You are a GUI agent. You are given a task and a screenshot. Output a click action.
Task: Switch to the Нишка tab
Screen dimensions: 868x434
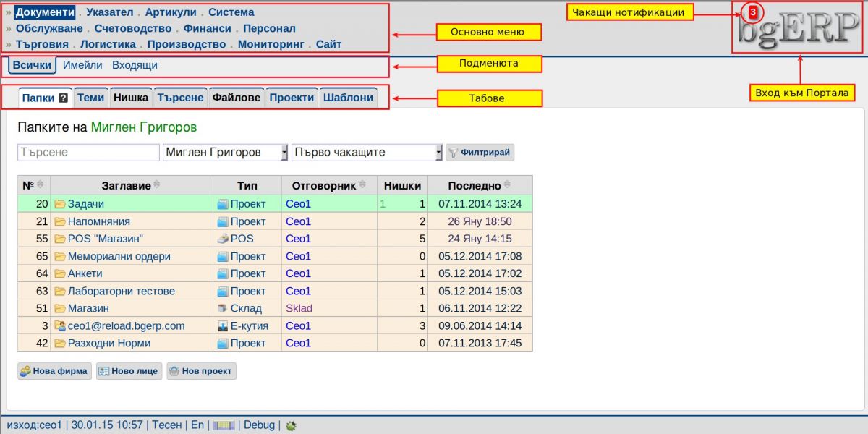pos(131,98)
